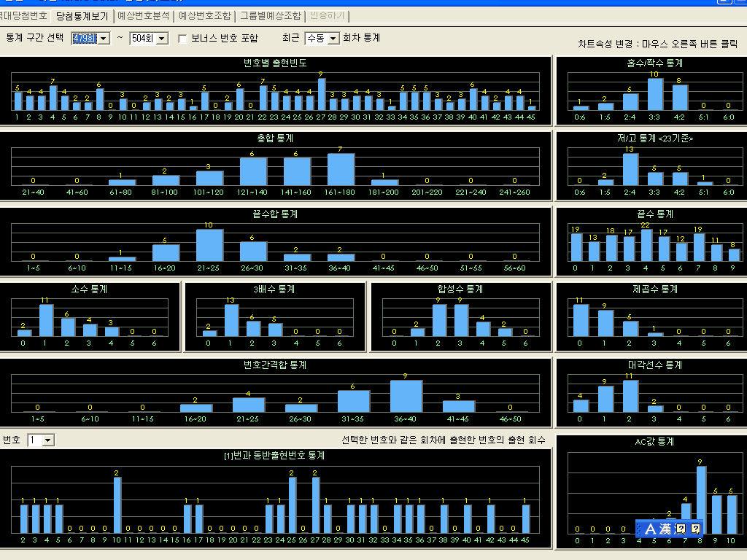This screenshot has height=560, width=747.
Task: Switch to the 역대당첨번호 tab
Action: (23, 15)
